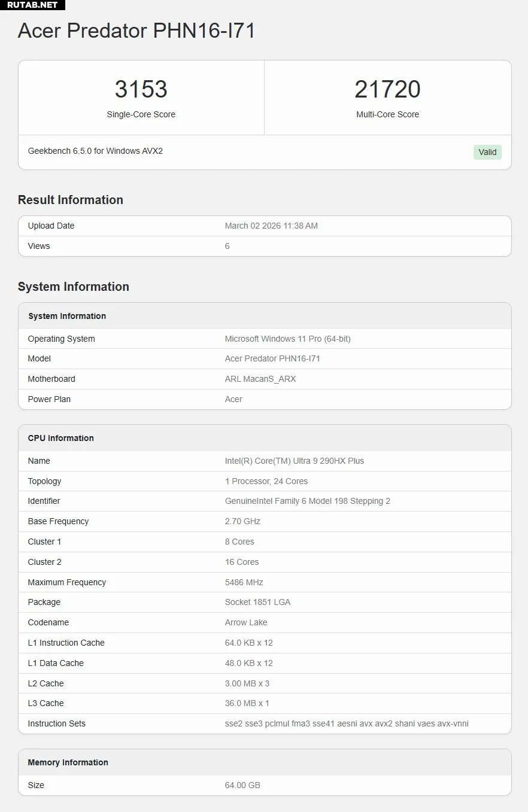Click the Geekbench 6.5.0 for Windows AVX2 text
This screenshot has height=812, width=528.
[x=95, y=151]
